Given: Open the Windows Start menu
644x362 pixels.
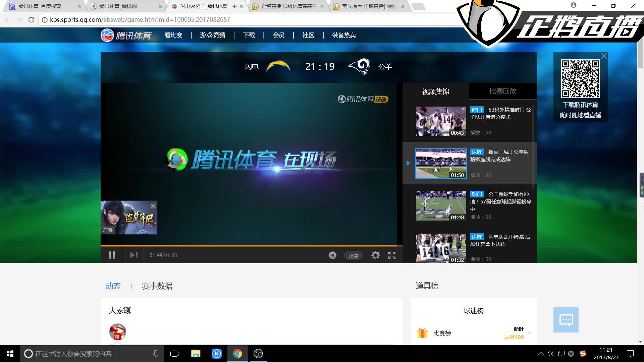Looking at the screenshot, I should [x=10, y=354].
